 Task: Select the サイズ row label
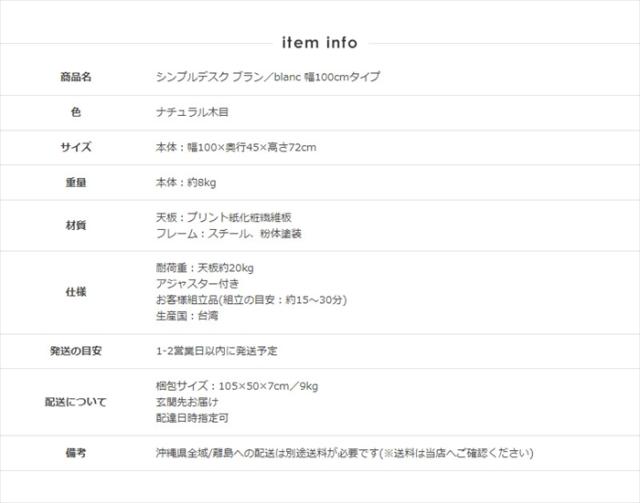pos(76,148)
